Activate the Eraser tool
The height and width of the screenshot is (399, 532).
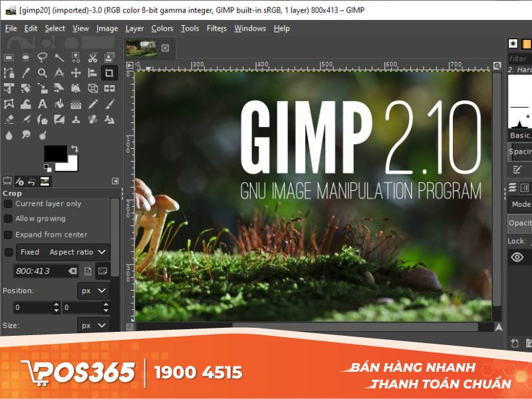tap(9, 120)
